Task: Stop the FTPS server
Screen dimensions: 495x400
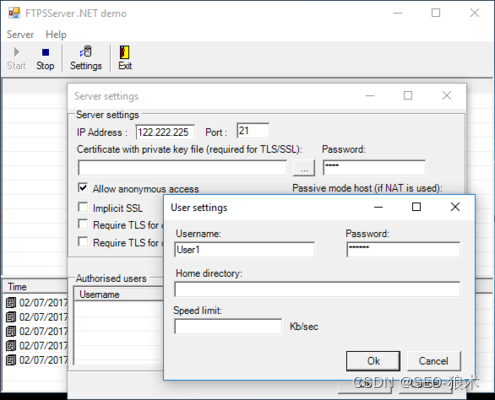Action: (45, 58)
